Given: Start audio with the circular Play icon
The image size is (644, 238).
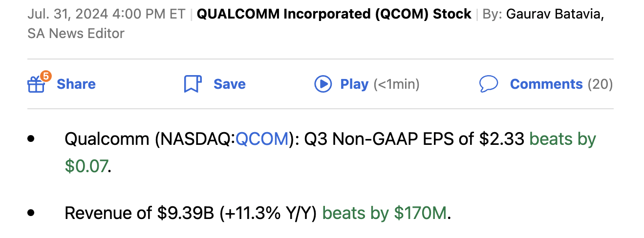Looking at the screenshot, I should click(x=323, y=84).
